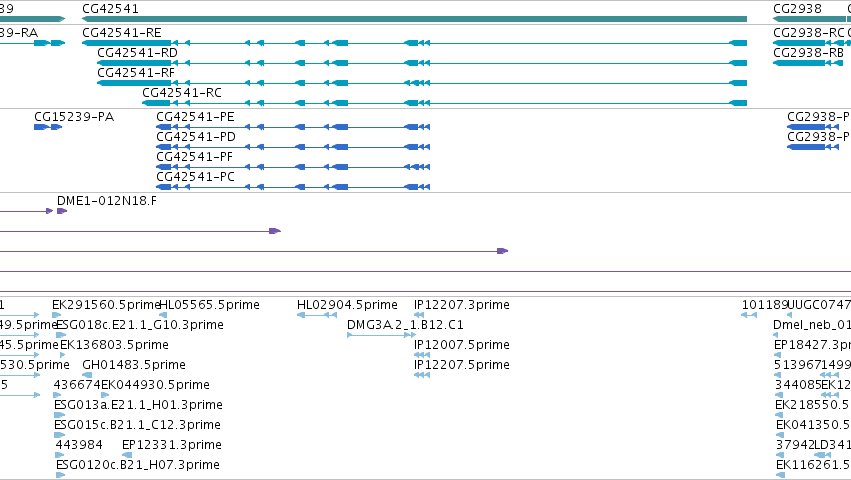This screenshot has height=480, width=851.
Task: Select the 443984 feature label
Action: tap(79, 446)
